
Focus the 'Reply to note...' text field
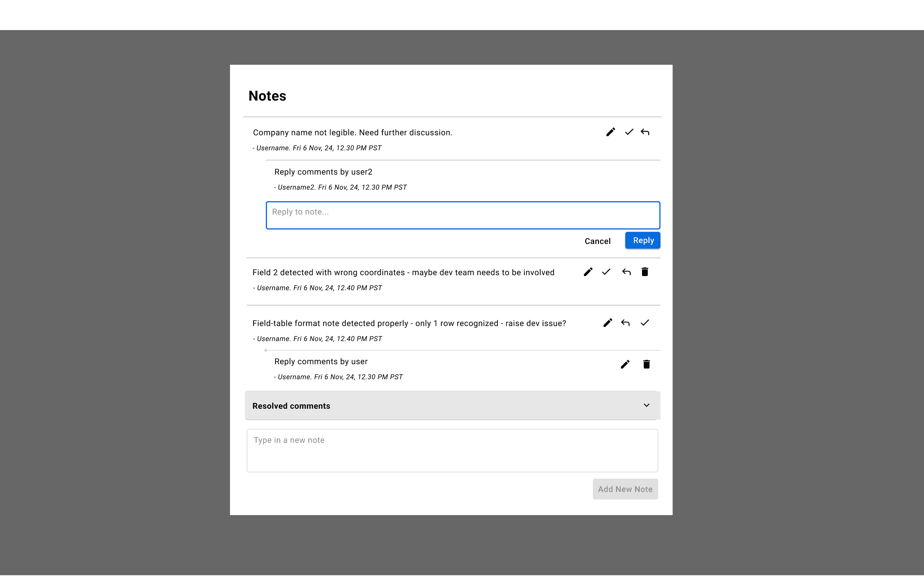463,215
